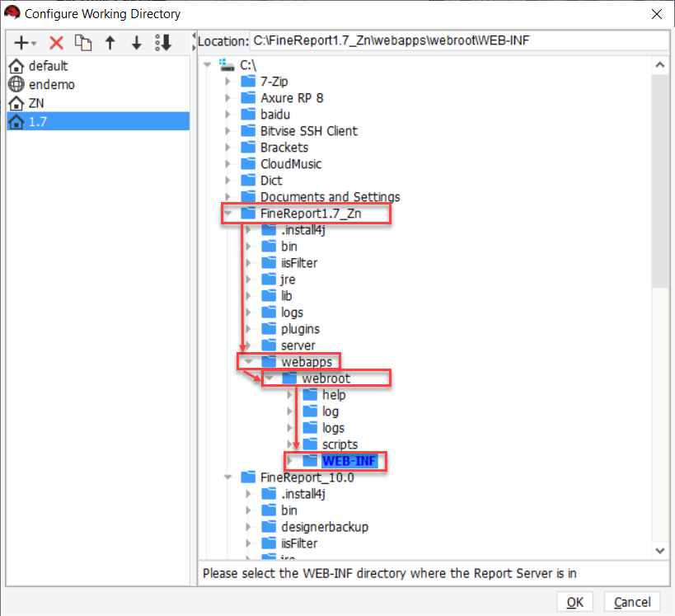The width and height of the screenshot is (675, 616).
Task: Click the folder icon of server
Action: 269,345
